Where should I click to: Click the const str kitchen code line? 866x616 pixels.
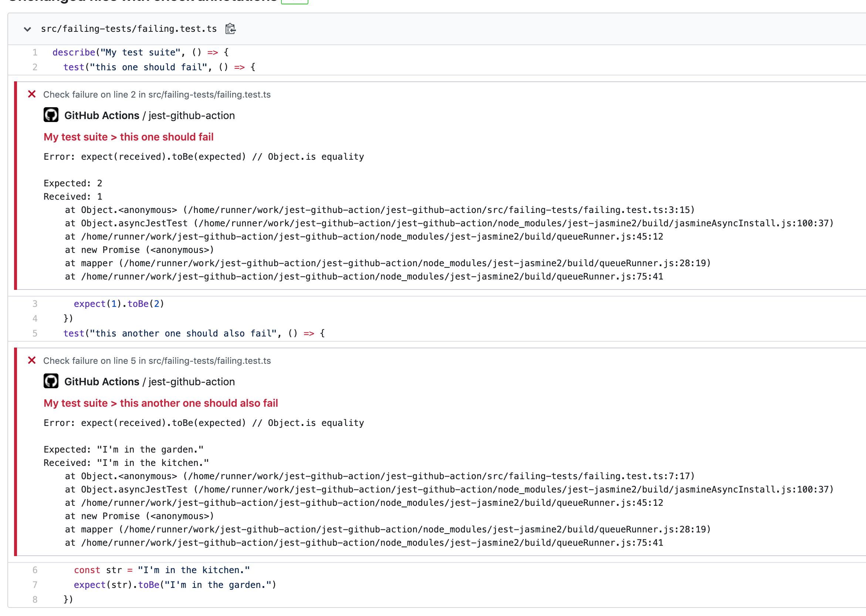[x=162, y=570]
